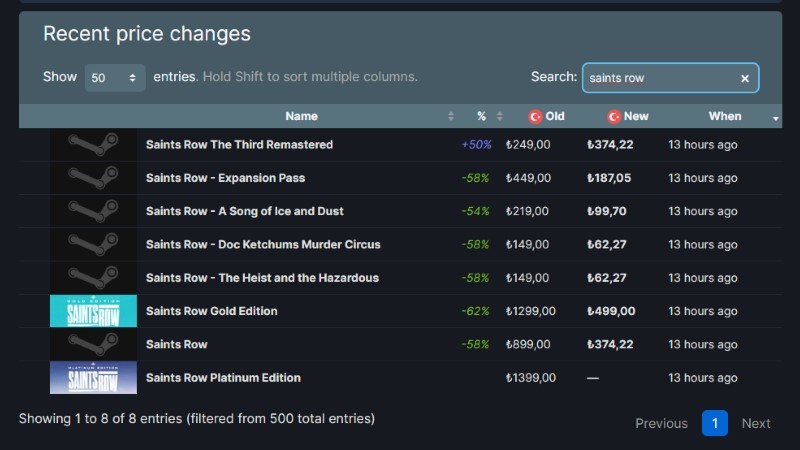Open the entries-per-page dropdown showing 50

click(115, 78)
